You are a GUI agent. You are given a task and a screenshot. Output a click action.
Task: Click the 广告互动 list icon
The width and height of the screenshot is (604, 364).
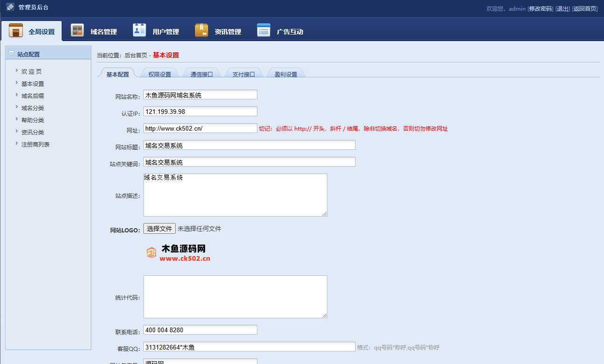(x=263, y=30)
